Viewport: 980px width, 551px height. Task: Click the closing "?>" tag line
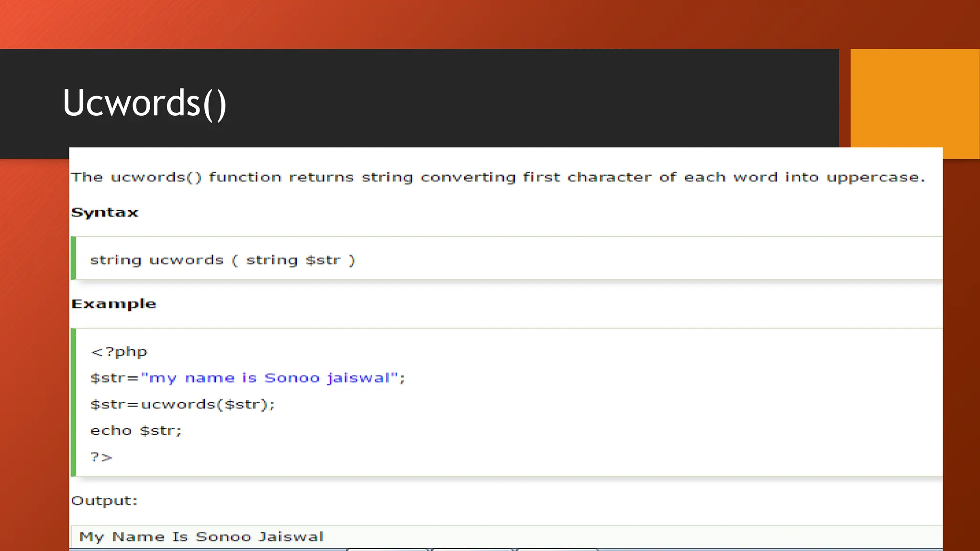click(101, 457)
